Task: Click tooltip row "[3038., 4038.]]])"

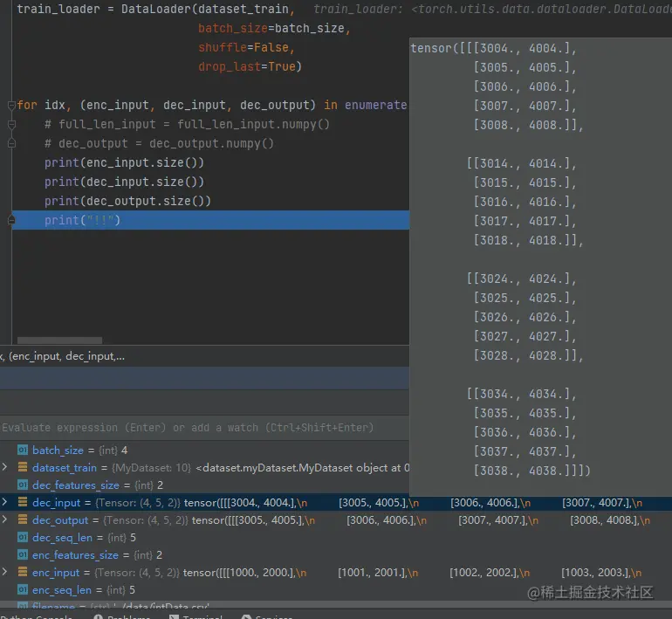Action: point(531,471)
